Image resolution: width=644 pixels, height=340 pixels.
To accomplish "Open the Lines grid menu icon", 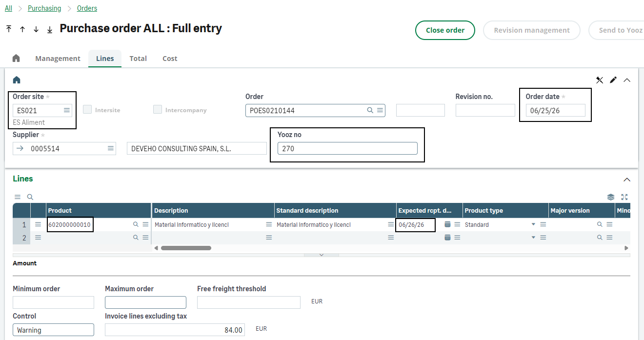I will coord(18,197).
